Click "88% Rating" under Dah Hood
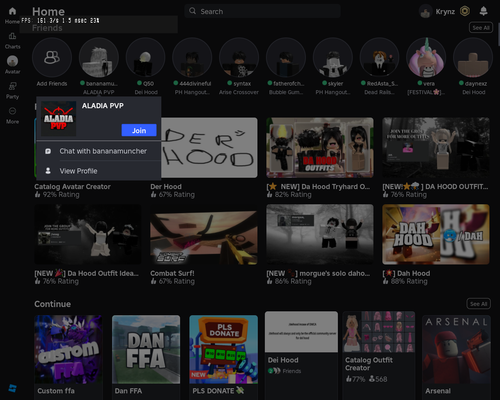This screenshot has height=400, width=500. pyautogui.click(x=409, y=282)
